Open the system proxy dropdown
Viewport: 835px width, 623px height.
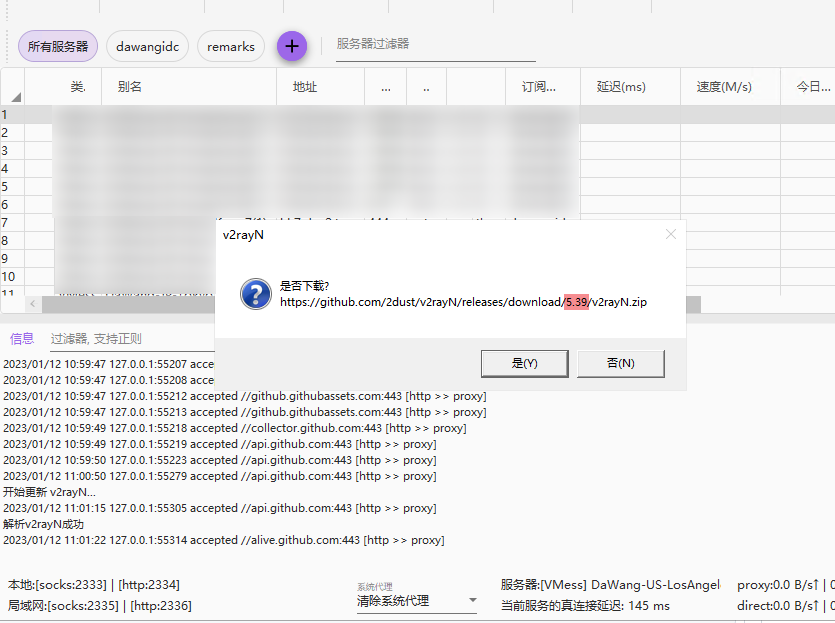pyautogui.click(x=416, y=601)
